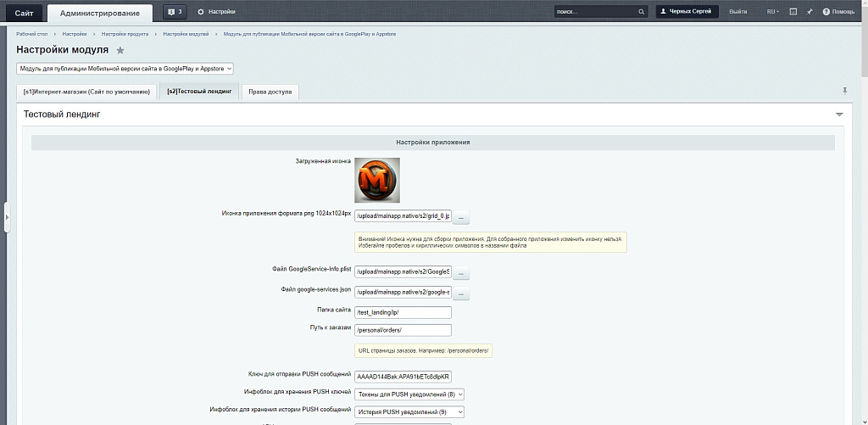Screen dimensions: 868x425
Task: Open the notifications counter showing 3
Action: tap(175, 12)
